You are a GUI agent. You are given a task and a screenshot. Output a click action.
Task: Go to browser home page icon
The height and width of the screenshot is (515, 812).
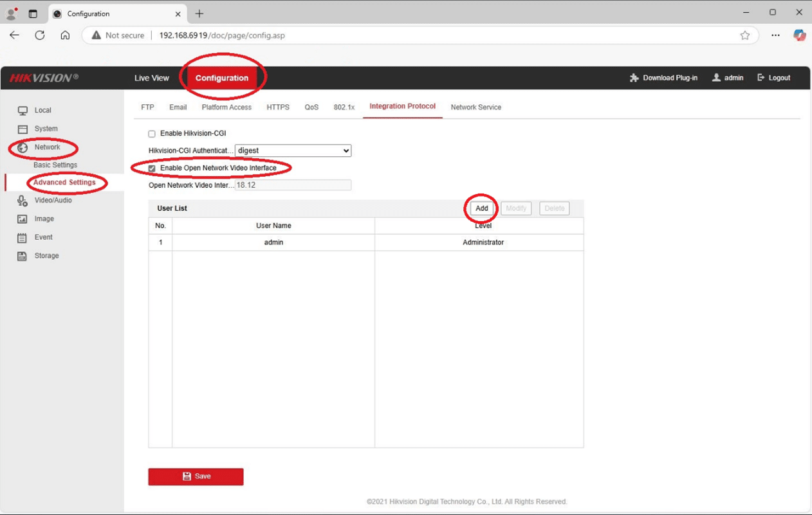pos(65,35)
